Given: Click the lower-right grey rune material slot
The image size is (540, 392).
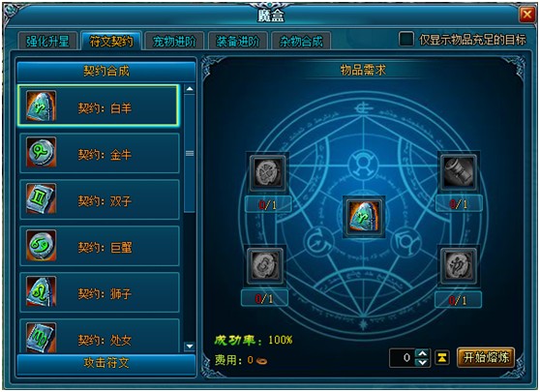Looking at the screenshot, I should tap(459, 266).
